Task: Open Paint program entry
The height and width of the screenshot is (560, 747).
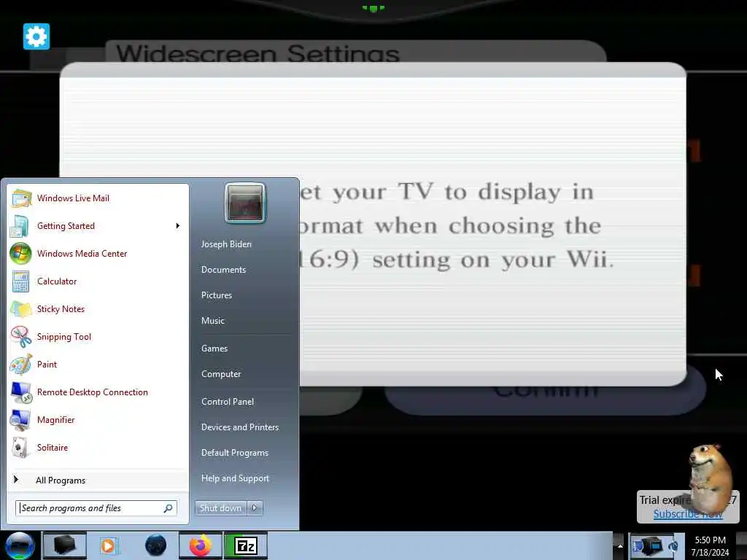Action: [98, 365]
